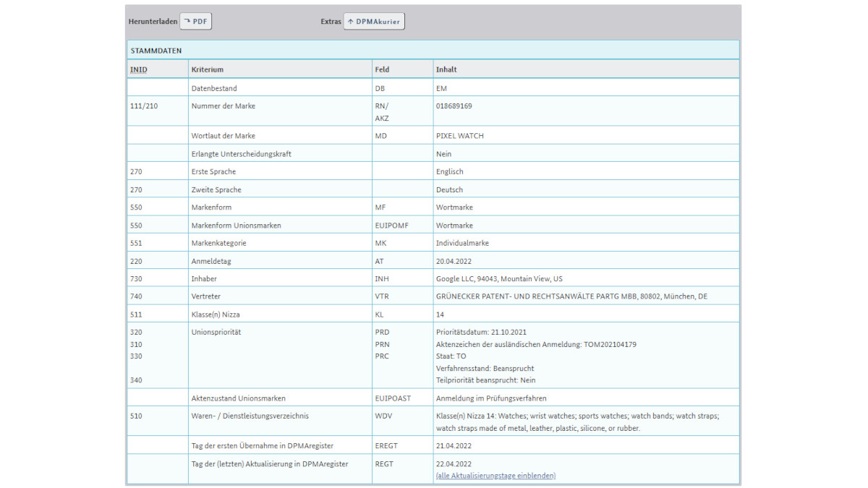Click the field code PRN
This screenshot has width=868, height=488.
pyautogui.click(x=382, y=344)
